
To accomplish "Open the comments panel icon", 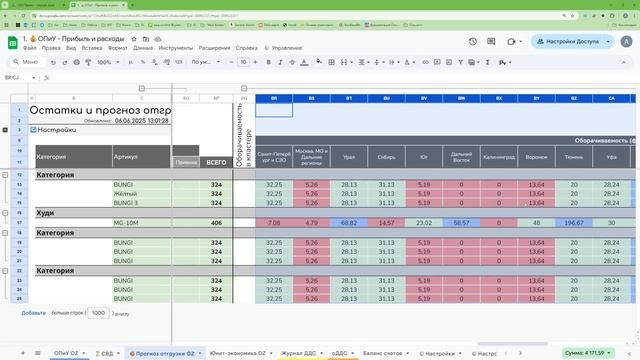I will 491,41.
